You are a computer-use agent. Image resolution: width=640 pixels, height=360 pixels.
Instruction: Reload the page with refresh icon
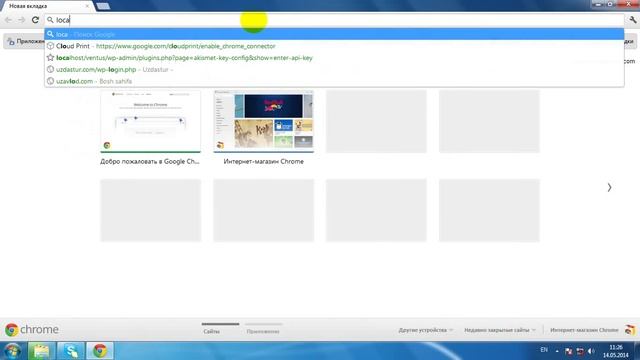point(36,20)
